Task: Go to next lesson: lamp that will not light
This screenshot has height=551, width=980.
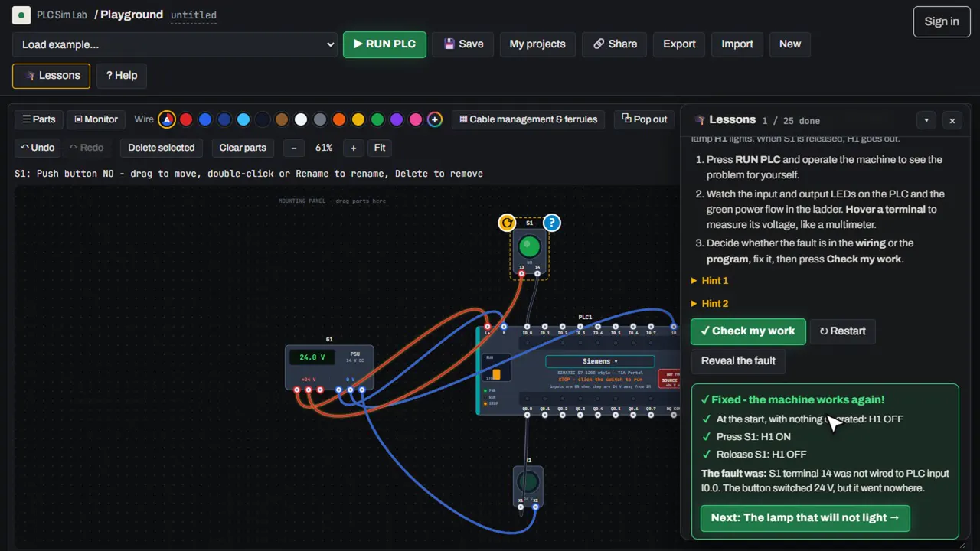Action: 805,518
